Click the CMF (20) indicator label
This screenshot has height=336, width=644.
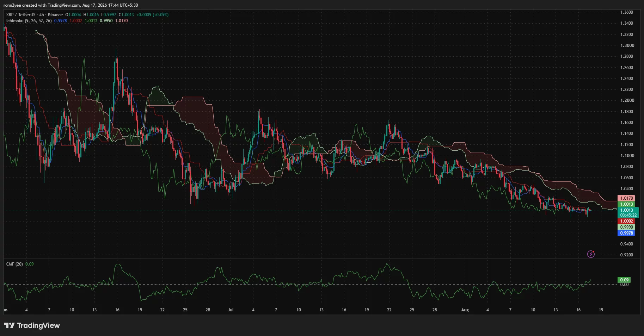(x=14, y=264)
